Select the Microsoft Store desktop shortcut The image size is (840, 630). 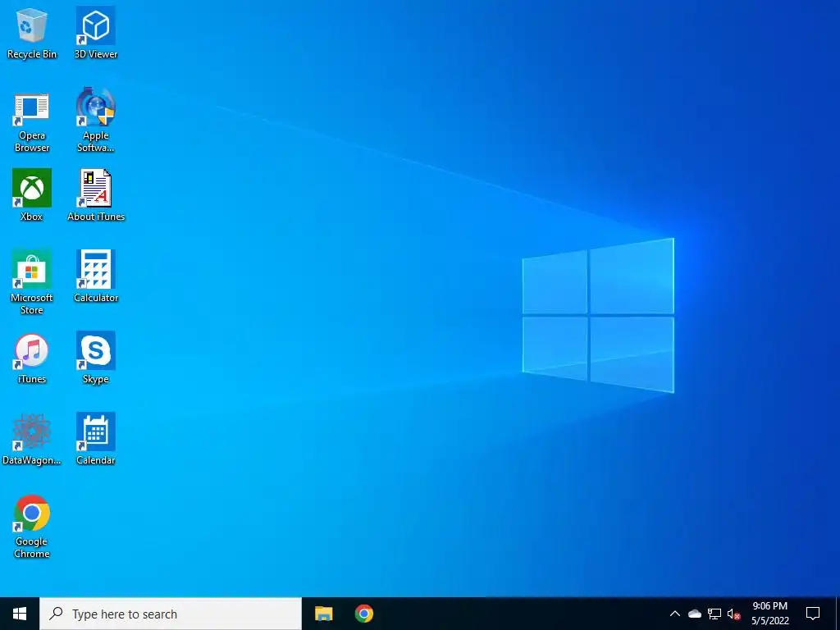[x=32, y=282]
